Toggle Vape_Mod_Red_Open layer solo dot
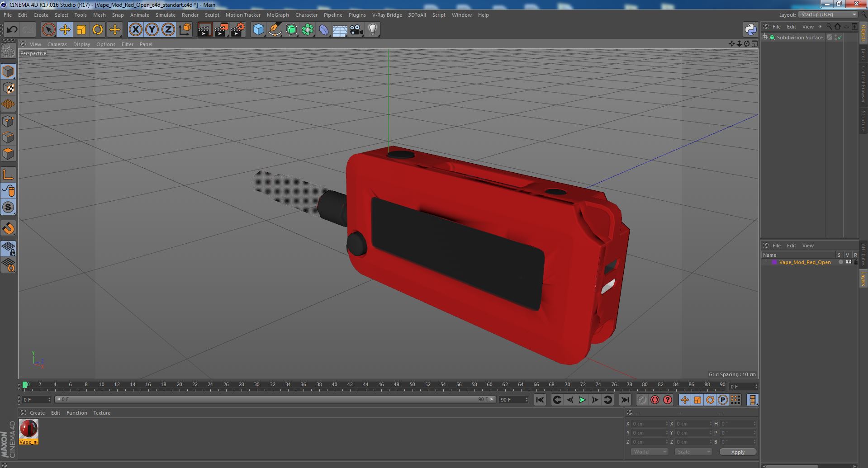Screen dimensions: 868x468 pyautogui.click(x=840, y=262)
